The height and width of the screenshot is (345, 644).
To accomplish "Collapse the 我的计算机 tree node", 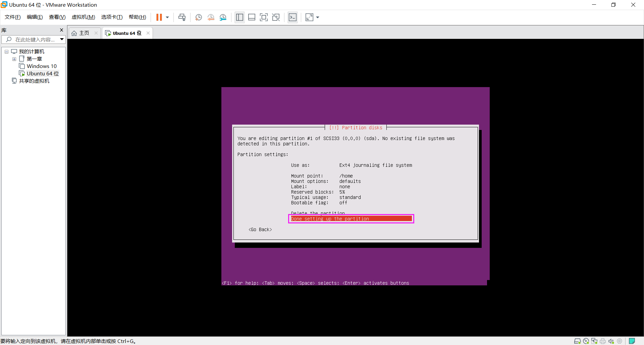I will click(x=6, y=52).
